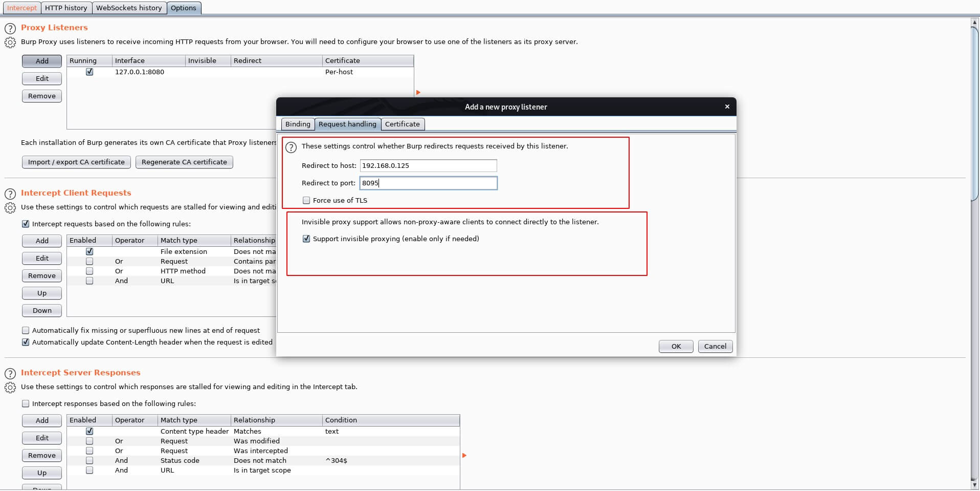Open settings gear for Proxy Listeners
Viewport: 980px width, 491px height.
[x=10, y=42]
